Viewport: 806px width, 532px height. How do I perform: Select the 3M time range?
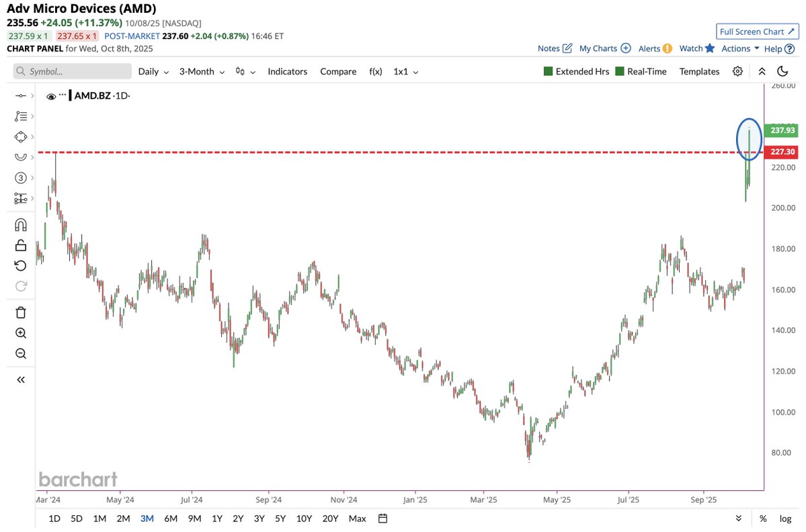point(147,519)
